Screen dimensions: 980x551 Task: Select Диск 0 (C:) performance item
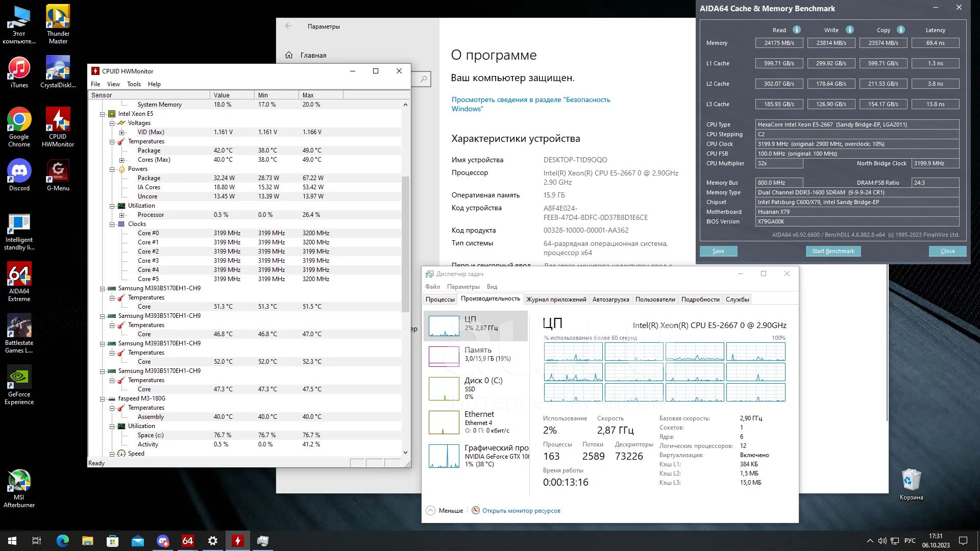476,388
